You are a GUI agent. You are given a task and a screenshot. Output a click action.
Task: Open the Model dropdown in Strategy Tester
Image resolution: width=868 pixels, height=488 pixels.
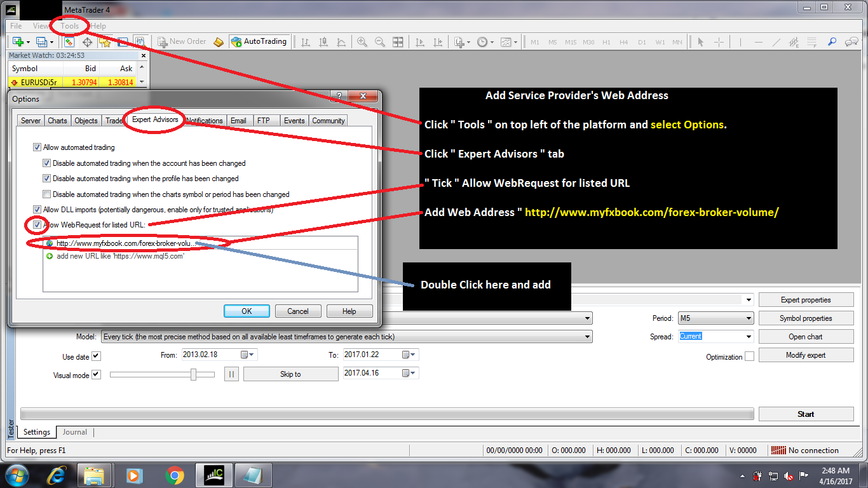click(x=347, y=337)
